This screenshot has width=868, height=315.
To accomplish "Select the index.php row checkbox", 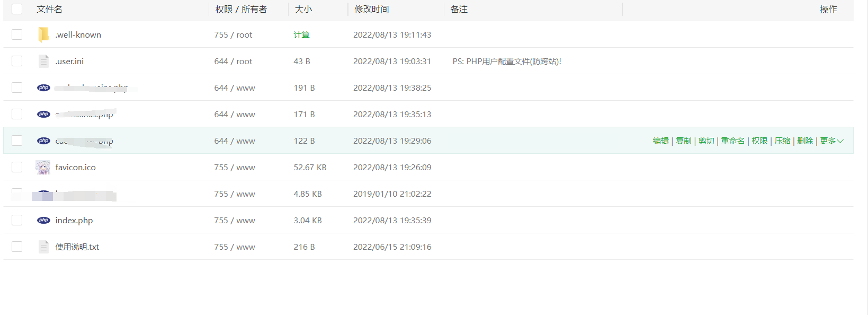I will (17, 220).
